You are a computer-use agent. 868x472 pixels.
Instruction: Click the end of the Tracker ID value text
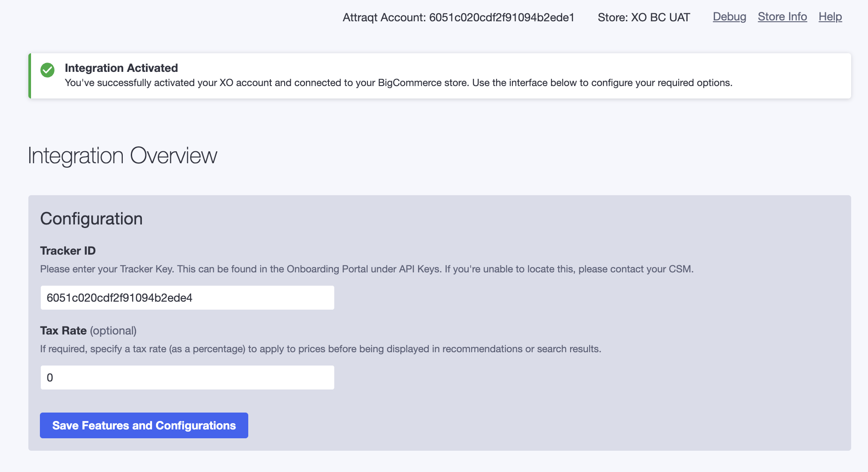tap(192, 298)
